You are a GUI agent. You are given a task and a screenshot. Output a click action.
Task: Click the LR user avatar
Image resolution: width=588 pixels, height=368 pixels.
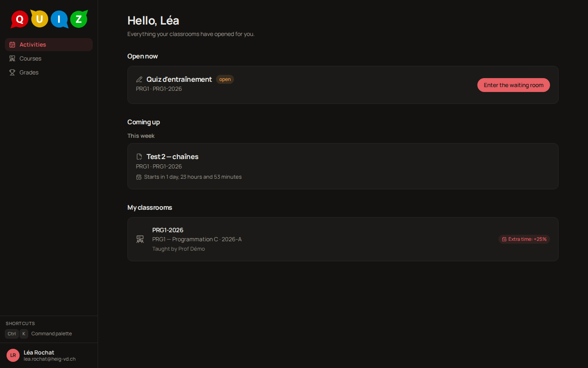point(13,355)
